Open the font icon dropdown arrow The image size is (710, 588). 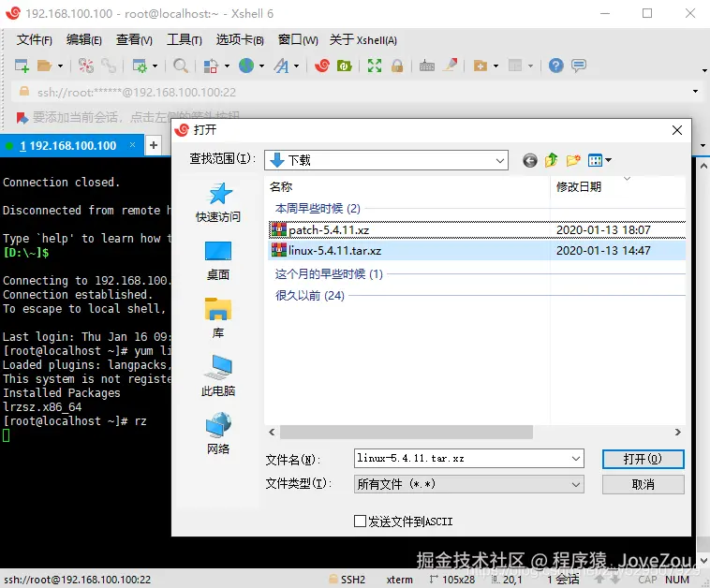pyautogui.click(x=297, y=66)
